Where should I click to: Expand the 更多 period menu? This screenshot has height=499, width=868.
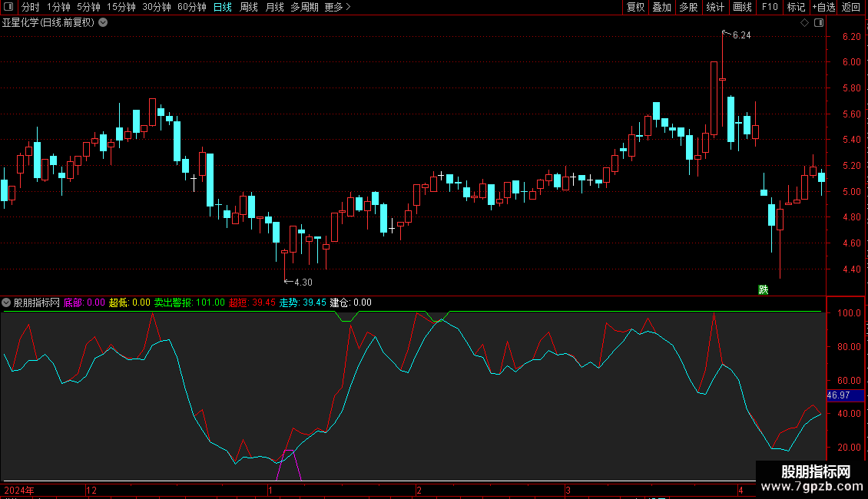click(337, 7)
